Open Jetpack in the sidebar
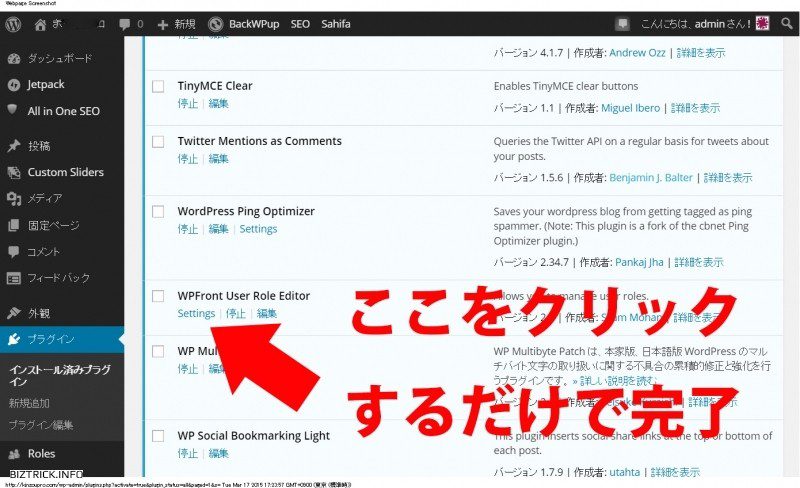Image resolution: width=800 pixels, height=488 pixels. pyautogui.click(x=46, y=85)
